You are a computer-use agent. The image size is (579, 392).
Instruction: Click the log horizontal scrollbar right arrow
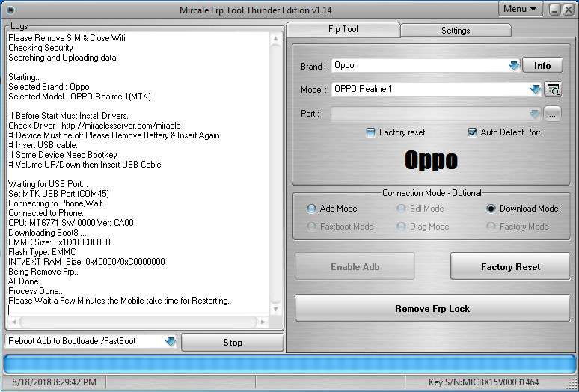point(263,322)
